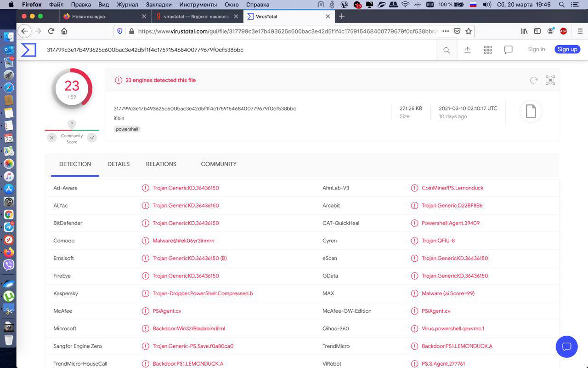The height and width of the screenshot is (368, 588).
Task: Click the file hash search input field
Action: pyautogui.click(x=239, y=50)
